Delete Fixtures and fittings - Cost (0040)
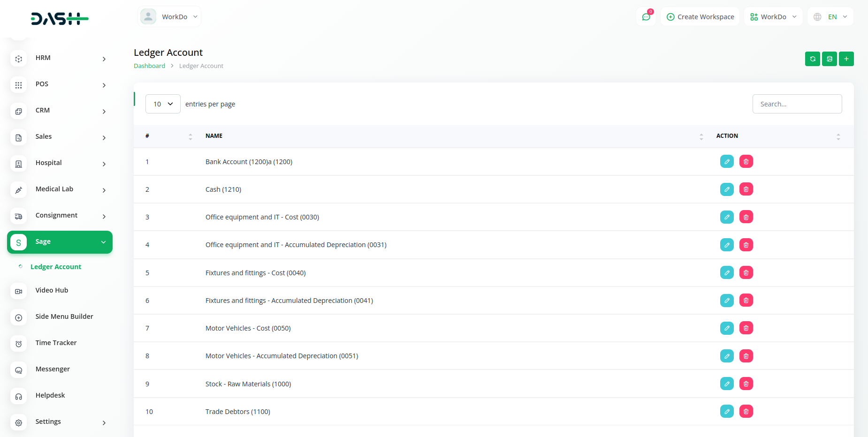The width and height of the screenshot is (868, 437). (746, 273)
